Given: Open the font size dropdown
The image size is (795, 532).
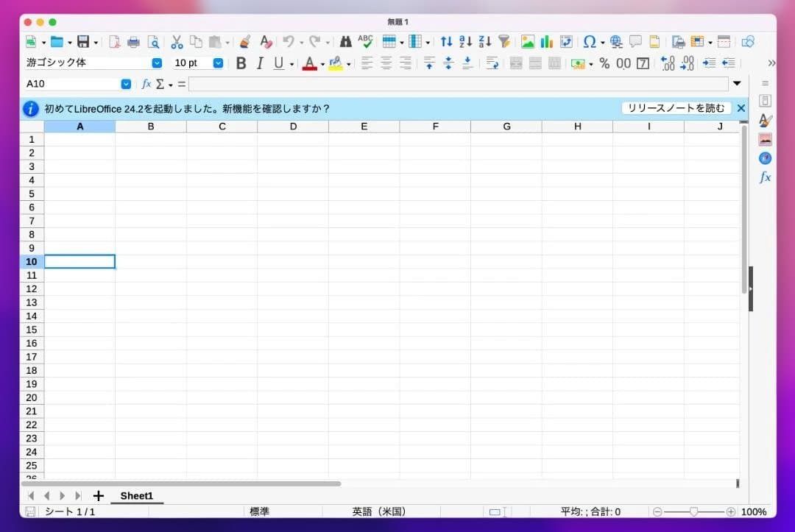Looking at the screenshot, I should coord(218,63).
